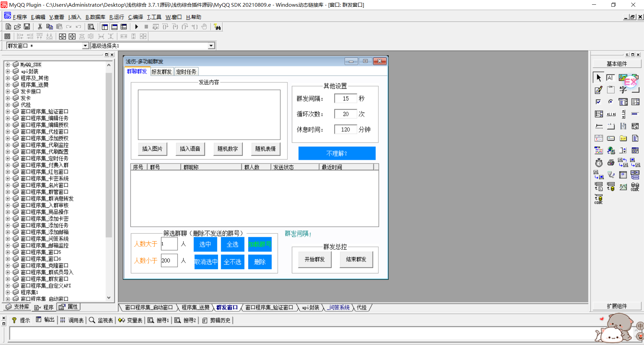Click the binoculars search icon in toolbar
644x345 pixels.
(x=217, y=27)
